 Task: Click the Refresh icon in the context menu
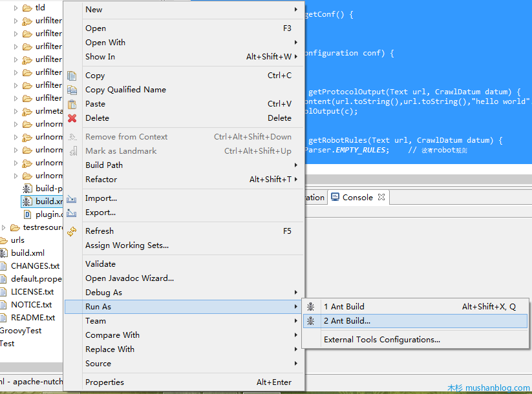(73, 231)
